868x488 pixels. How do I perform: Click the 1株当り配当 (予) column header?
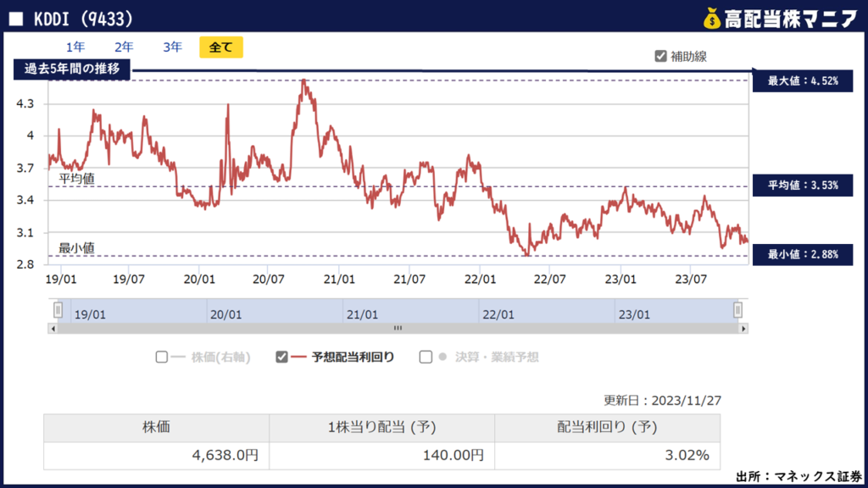coord(382,428)
